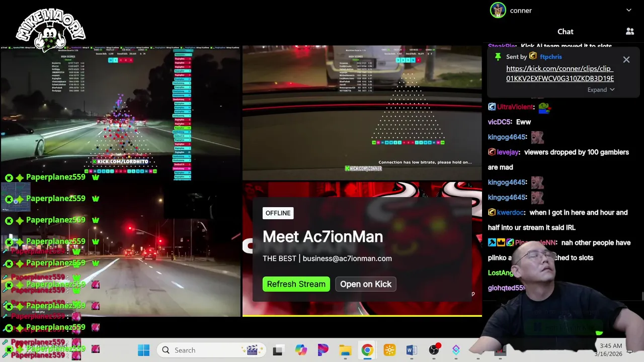
Task: Click the Refresh Stream button
Action: (296, 284)
